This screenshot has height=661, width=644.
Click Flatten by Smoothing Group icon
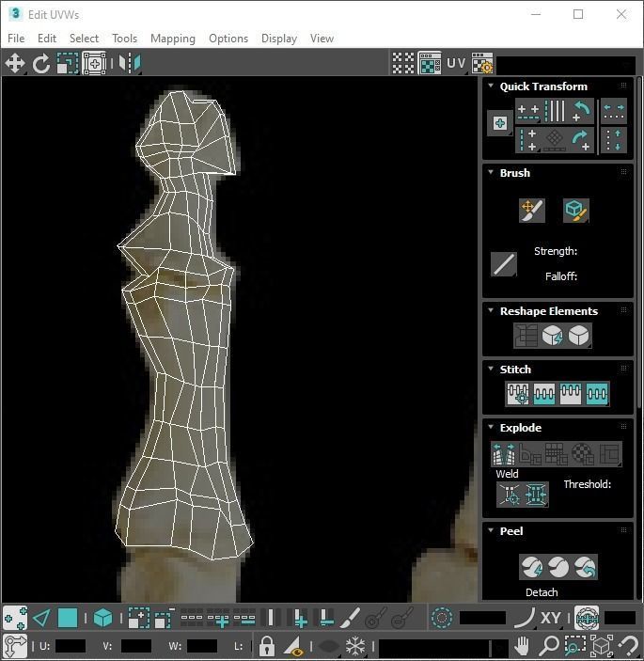coord(557,453)
